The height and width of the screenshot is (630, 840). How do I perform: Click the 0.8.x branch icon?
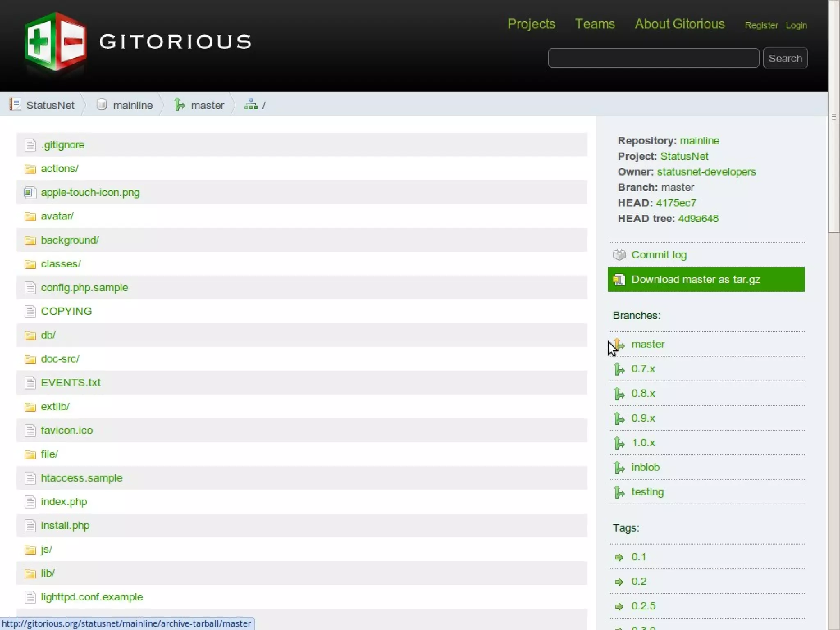click(619, 394)
